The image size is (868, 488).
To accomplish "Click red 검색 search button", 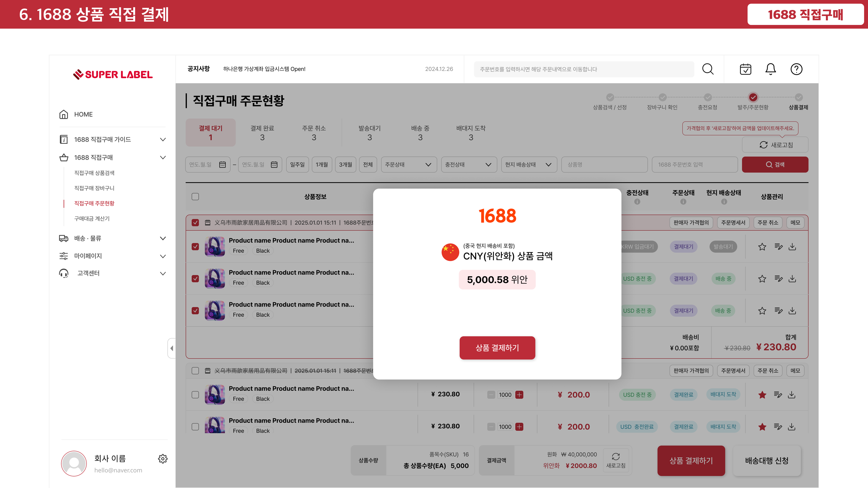I will click(775, 165).
